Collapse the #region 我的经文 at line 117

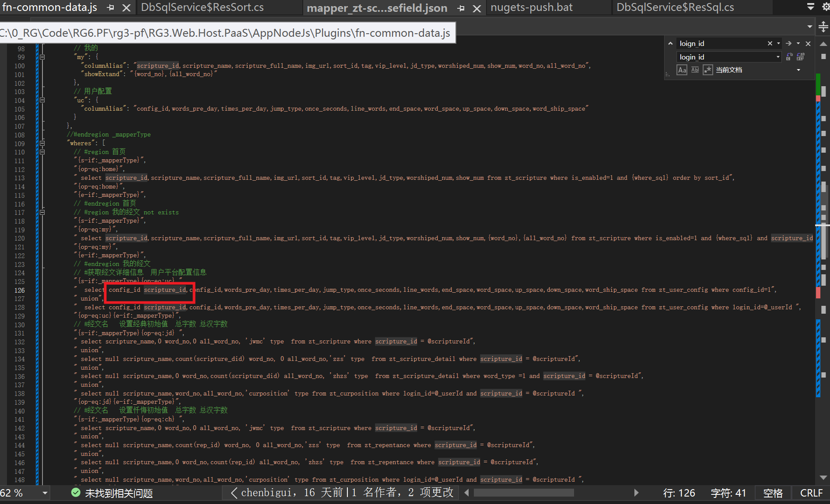(x=42, y=212)
